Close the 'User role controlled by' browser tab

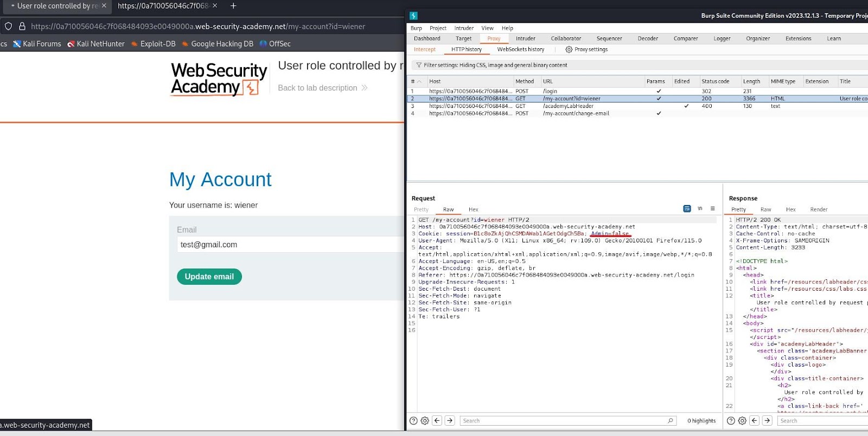click(x=104, y=6)
